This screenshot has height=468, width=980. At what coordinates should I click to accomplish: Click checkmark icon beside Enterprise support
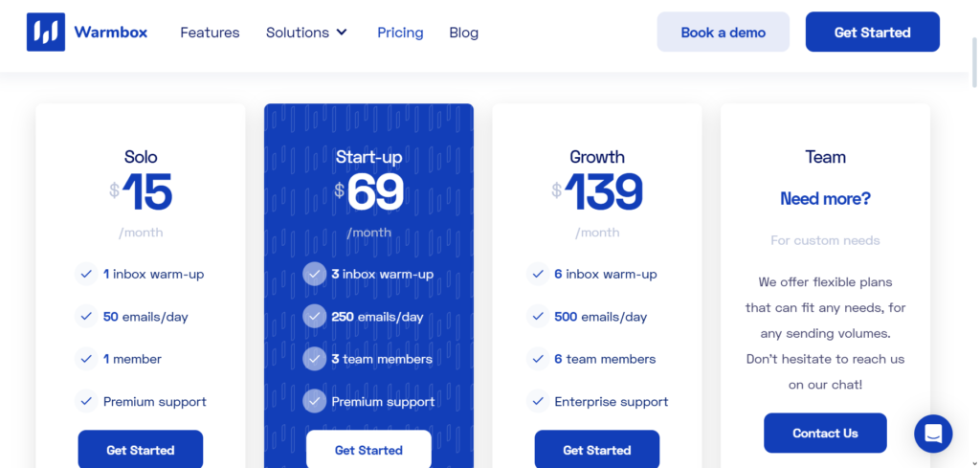(x=538, y=401)
